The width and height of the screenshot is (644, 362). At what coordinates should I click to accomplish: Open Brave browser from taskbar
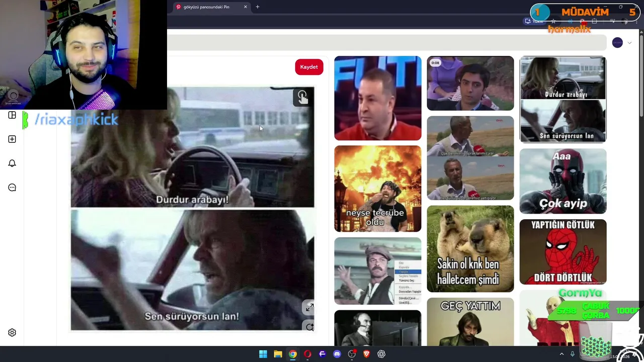click(x=367, y=354)
